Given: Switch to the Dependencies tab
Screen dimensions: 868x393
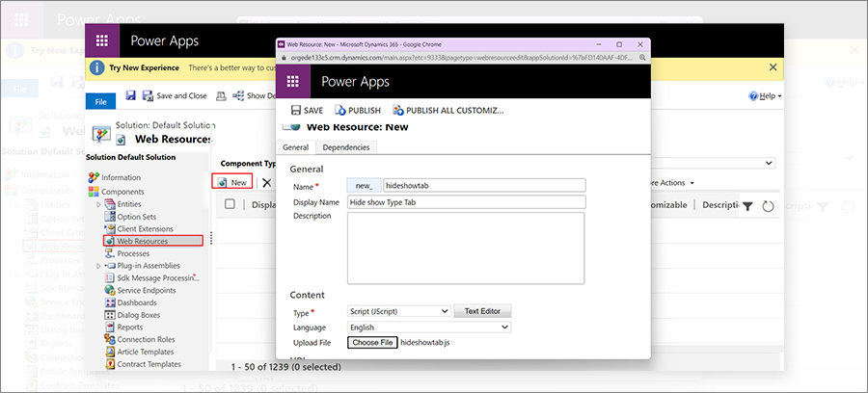Looking at the screenshot, I should [346, 147].
